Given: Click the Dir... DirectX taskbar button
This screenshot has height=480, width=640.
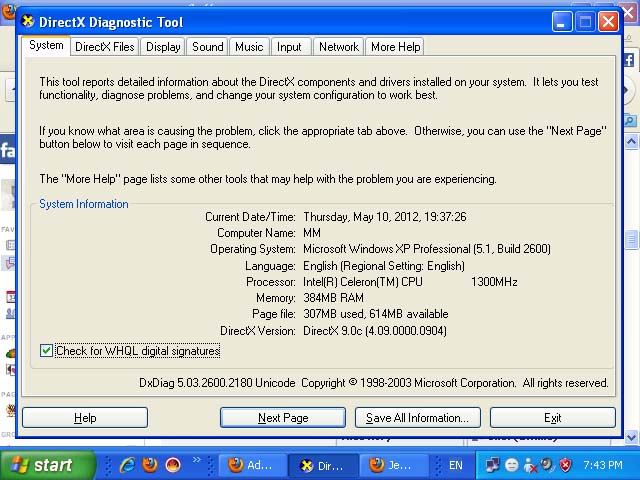Looking at the screenshot, I should [x=323, y=465].
